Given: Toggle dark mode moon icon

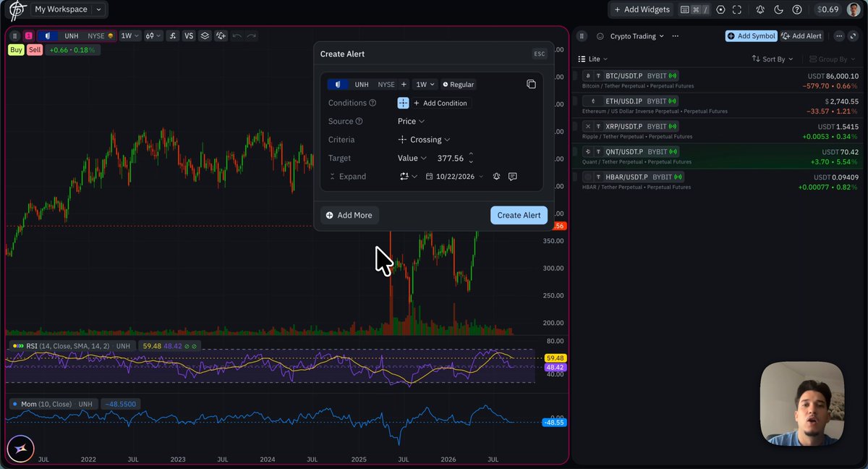Looking at the screenshot, I should [x=779, y=9].
